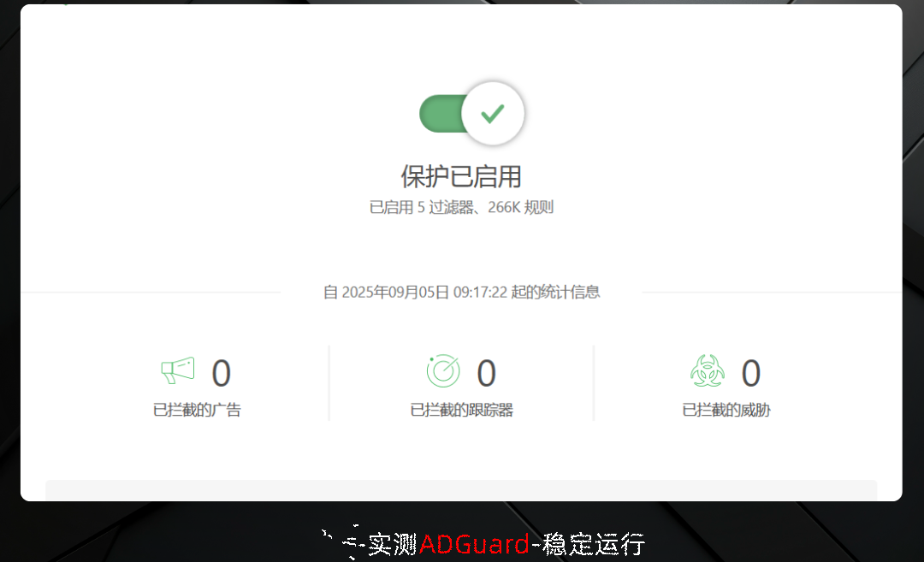Click the 自 2025年09月05日 09:17:22 statistics text
Image resolution: width=924 pixels, height=562 pixels.
click(461, 293)
